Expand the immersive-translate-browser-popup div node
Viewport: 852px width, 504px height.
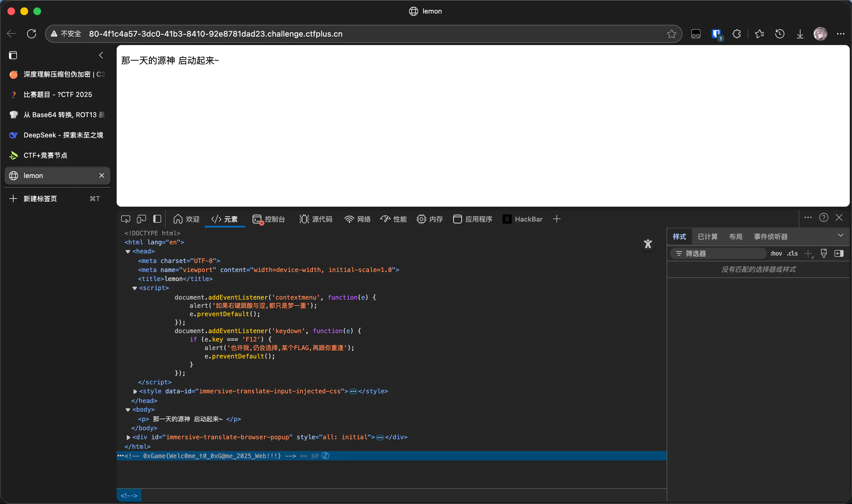point(128,437)
